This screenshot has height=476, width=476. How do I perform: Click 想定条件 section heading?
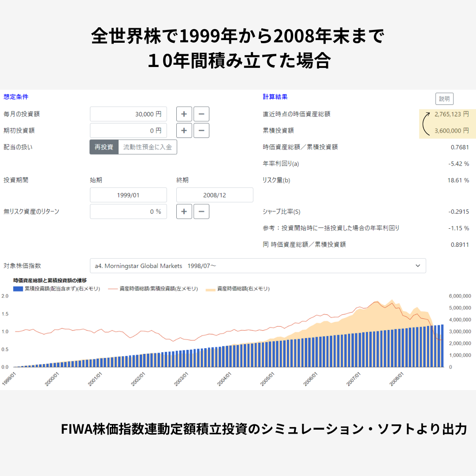pyautogui.click(x=16, y=97)
